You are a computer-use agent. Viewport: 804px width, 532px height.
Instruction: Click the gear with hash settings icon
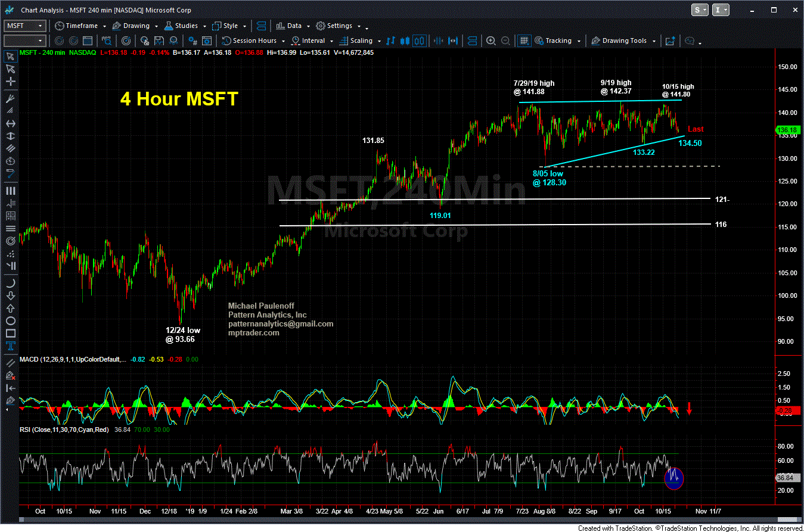(193, 41)
